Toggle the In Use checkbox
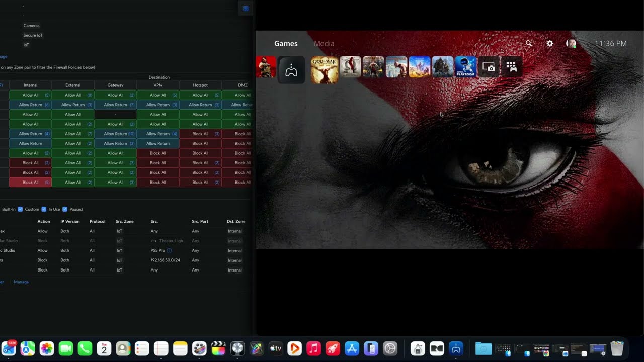The image size is (644, 362). [44, 209]
